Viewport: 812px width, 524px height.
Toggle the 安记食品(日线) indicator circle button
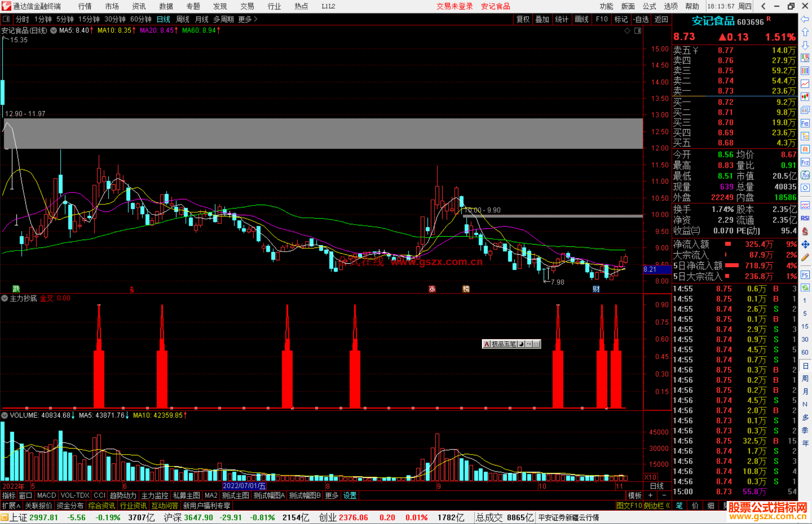54,30
